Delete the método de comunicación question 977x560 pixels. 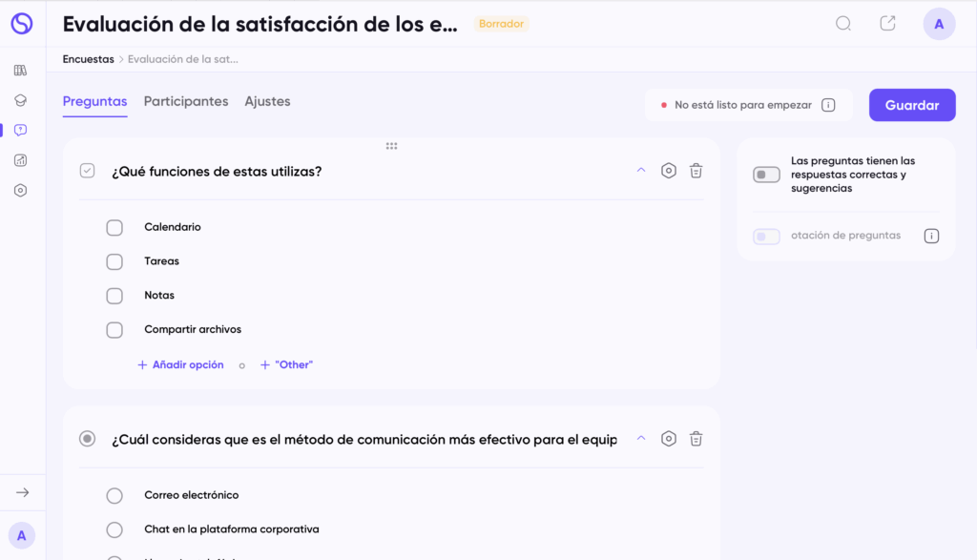(x=696, y=439)
